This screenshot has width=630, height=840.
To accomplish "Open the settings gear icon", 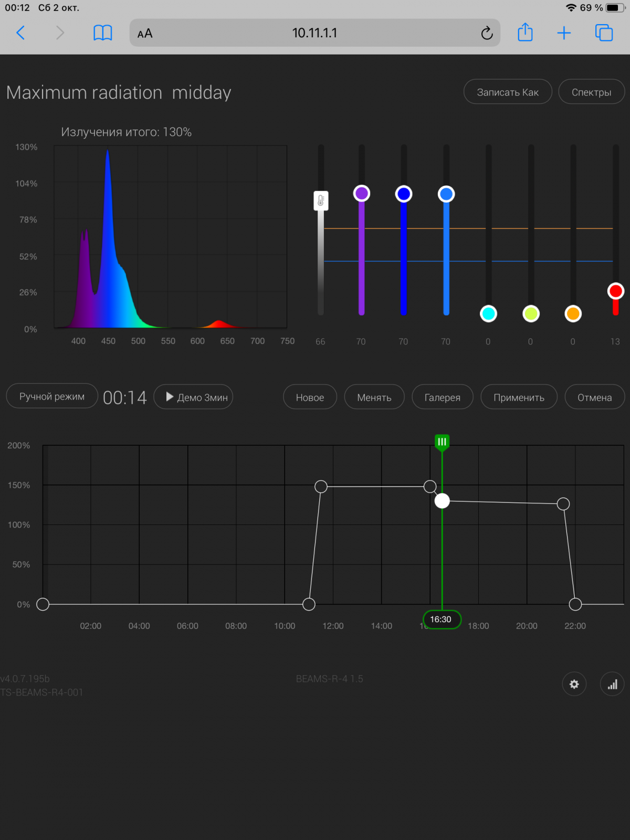I will (x=574, y=684).
